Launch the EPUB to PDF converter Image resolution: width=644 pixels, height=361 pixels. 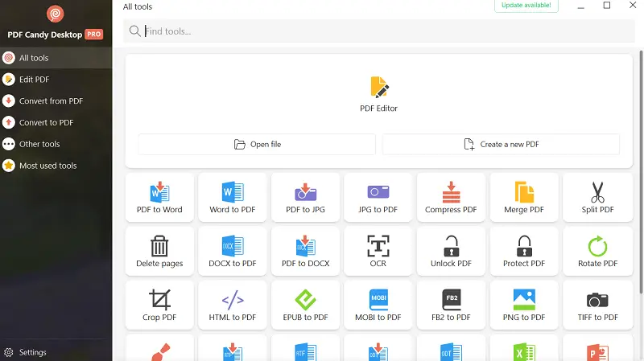305,305
